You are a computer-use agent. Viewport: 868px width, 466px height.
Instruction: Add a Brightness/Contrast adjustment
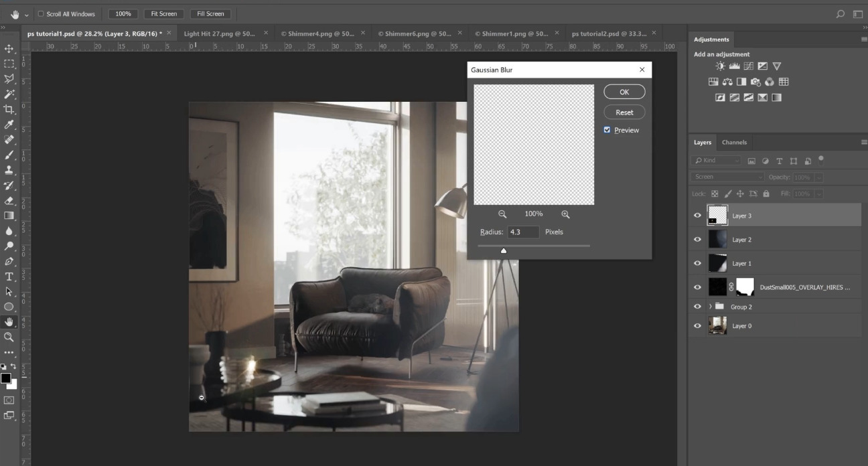pyautogui.click(x=720, y=66)
